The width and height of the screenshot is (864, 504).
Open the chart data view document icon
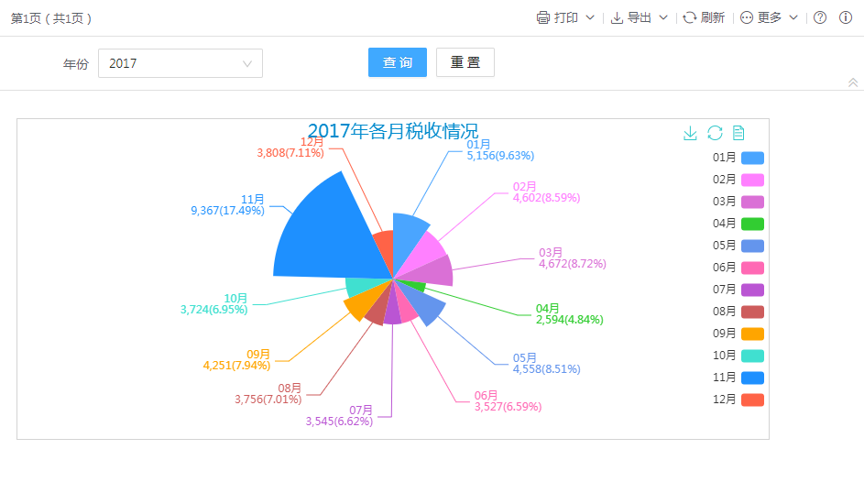click(x=738, y=134)
